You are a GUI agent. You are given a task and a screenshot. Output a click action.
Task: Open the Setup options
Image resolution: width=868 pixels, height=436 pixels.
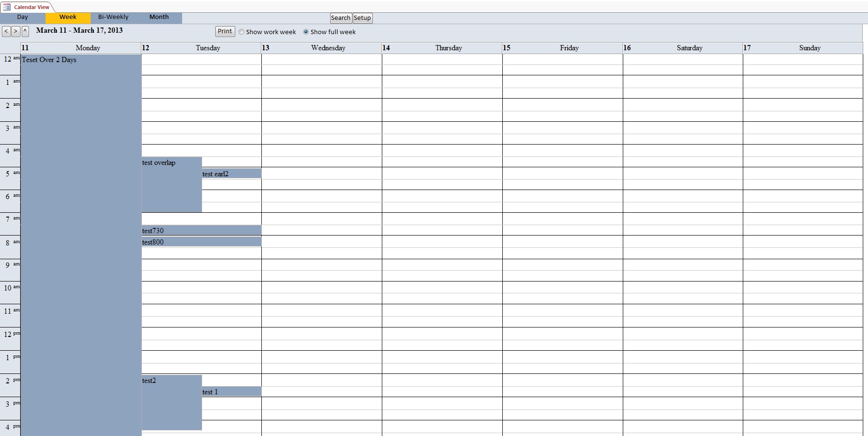tap(362, 18)
